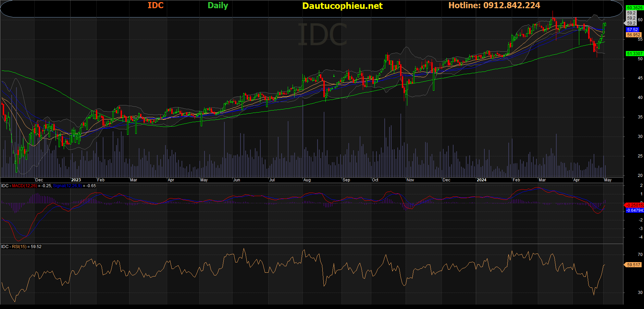644x309 pixels.
Task: Open the Dautucophieu.net link in header
Action: 342,6
